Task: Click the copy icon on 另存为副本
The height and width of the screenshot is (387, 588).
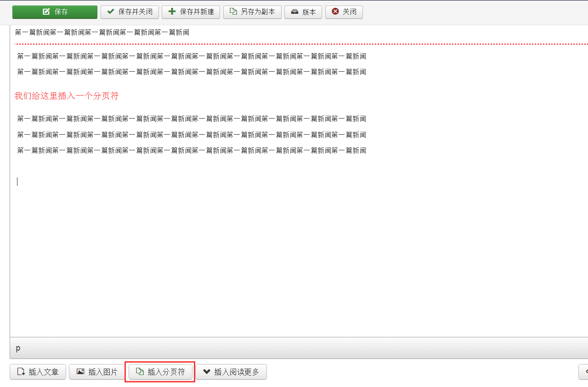Action: 232,12
